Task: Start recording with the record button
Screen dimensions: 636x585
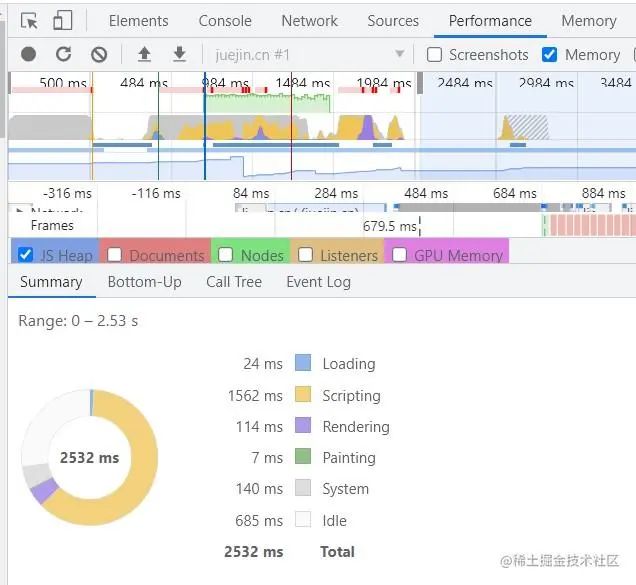Action: (28, 54)
